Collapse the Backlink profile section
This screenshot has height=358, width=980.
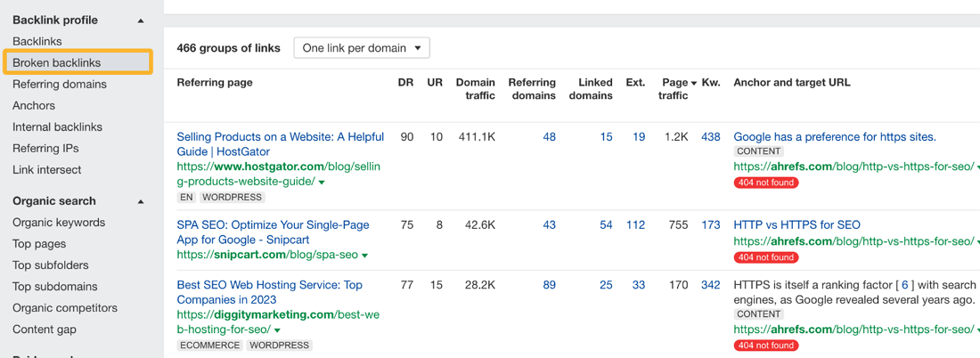[141, 20]
